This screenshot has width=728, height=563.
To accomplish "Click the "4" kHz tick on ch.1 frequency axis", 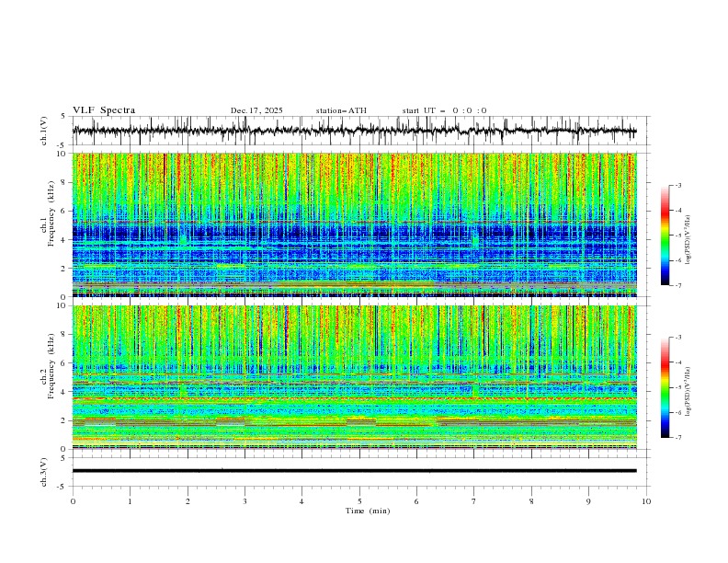I will [64, 240].
